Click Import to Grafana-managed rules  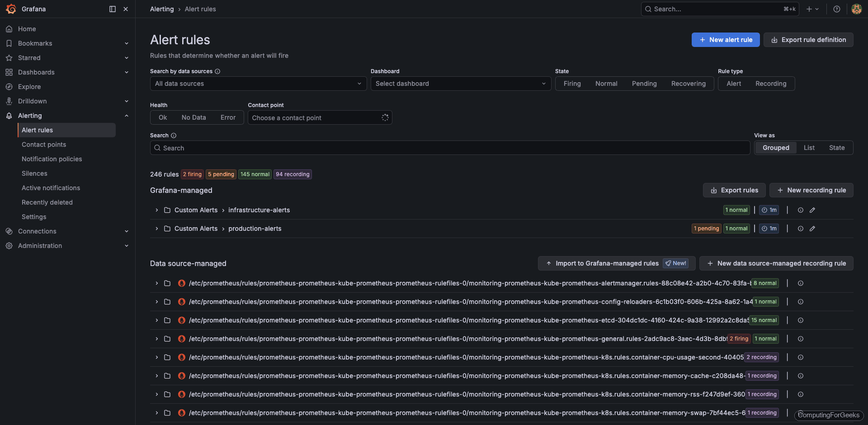[607, 263]
